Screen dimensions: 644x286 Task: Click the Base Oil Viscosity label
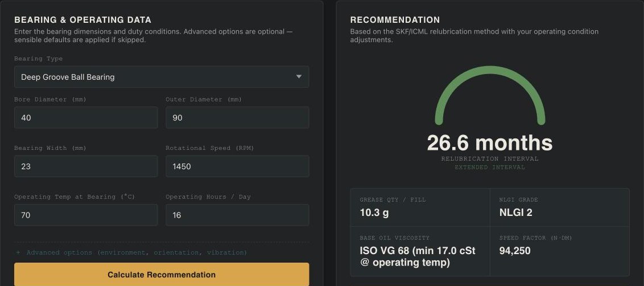[395, 238]
